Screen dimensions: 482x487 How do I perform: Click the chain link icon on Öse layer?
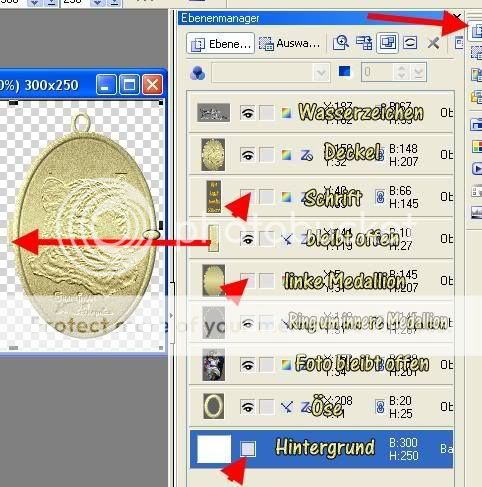coord(380,407)
